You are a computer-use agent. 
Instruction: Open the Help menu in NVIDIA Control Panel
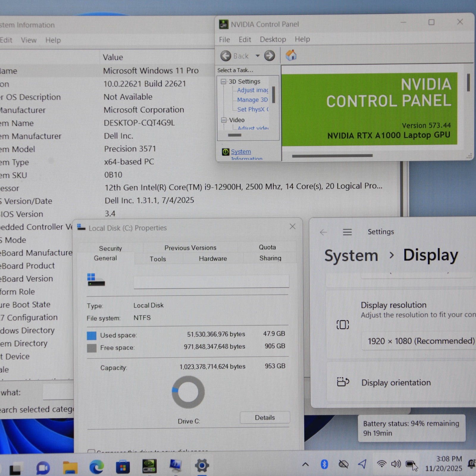(302, 39)
